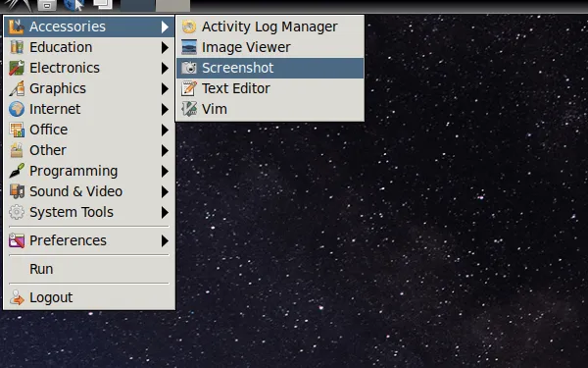Screen dimensions: 588x368
Task: Expand the Sound & Video submenu arrow
Action: click(x=165, y=191)
